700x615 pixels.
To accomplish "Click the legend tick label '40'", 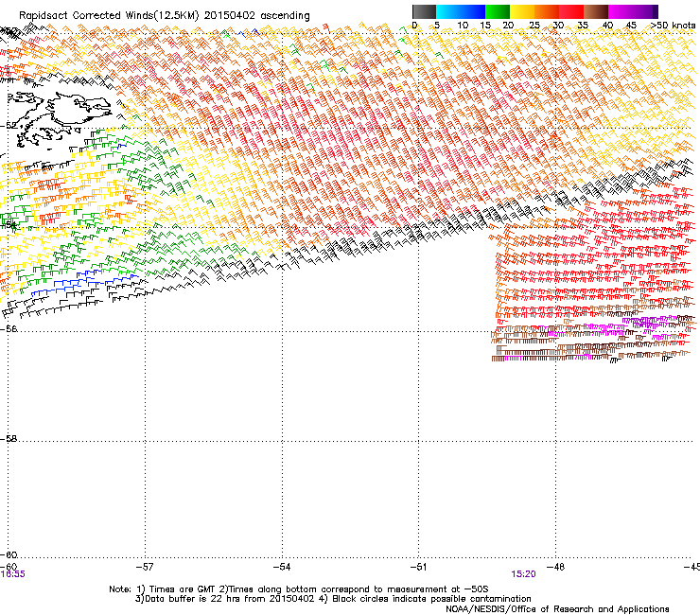I will click(x=607, y=25).
